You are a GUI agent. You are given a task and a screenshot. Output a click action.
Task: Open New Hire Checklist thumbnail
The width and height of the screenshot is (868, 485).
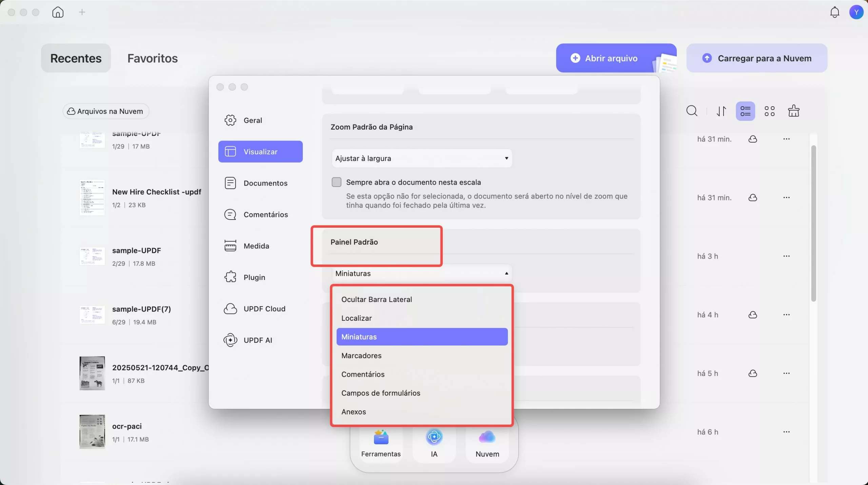tap(92, 198)
